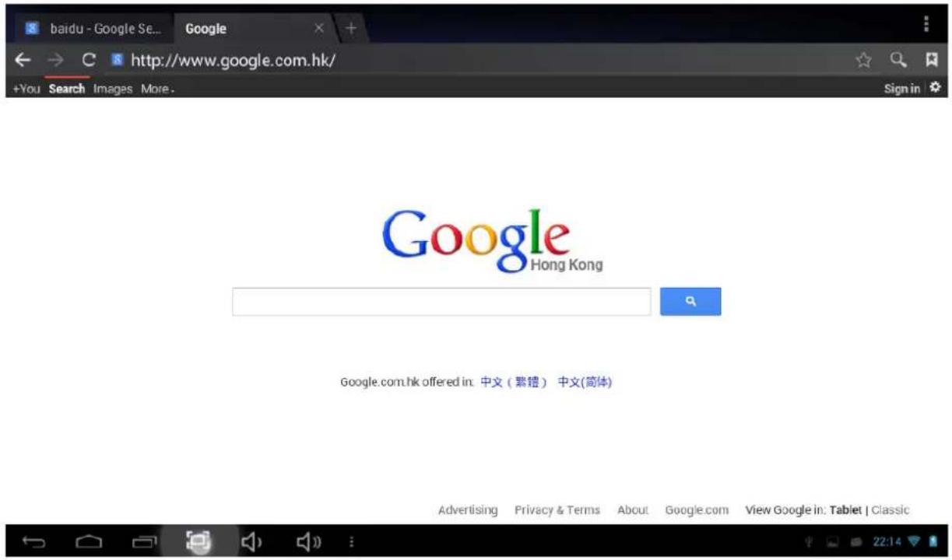Open the Advertising link

[x=468, y=510]
